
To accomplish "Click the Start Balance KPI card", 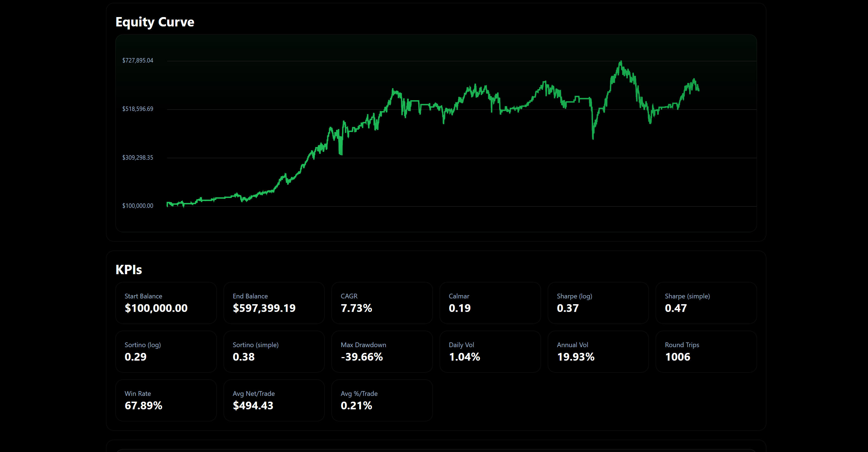I will 166,303.
